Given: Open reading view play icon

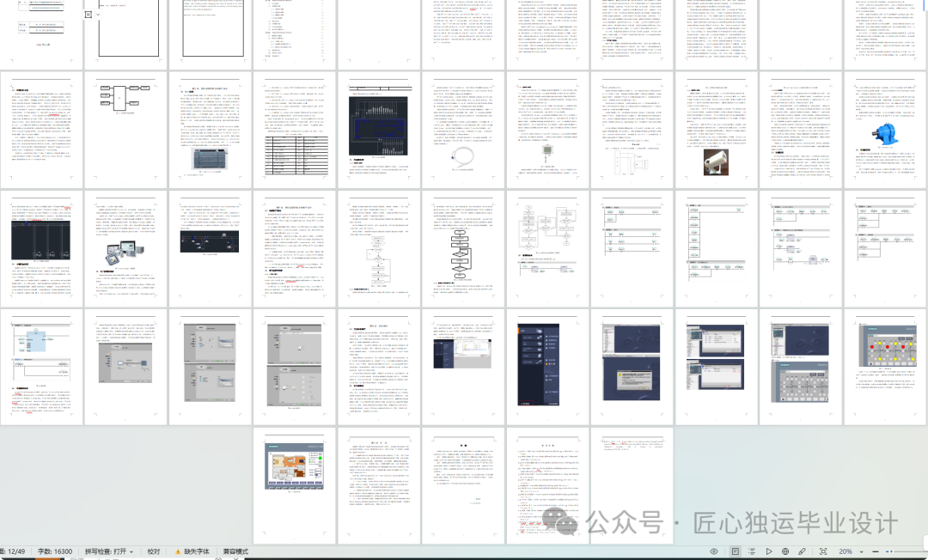Looking at the screenshot, I should (x=769, y=551).
